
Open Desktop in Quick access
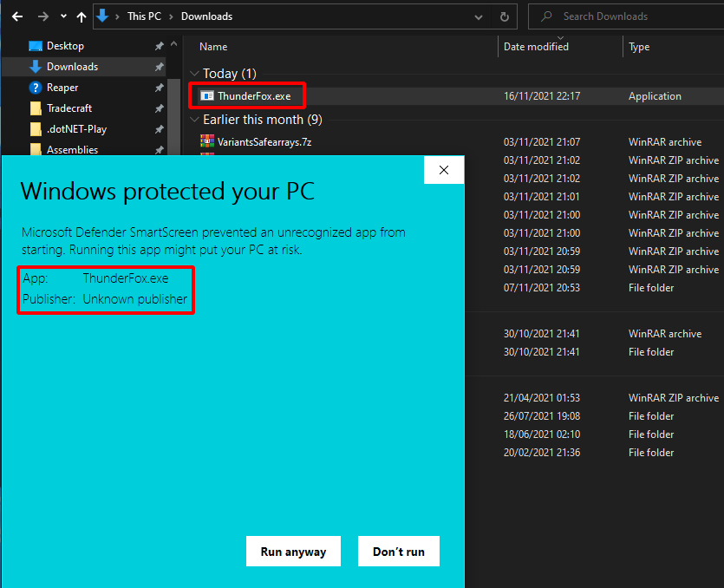coord(65,46)
